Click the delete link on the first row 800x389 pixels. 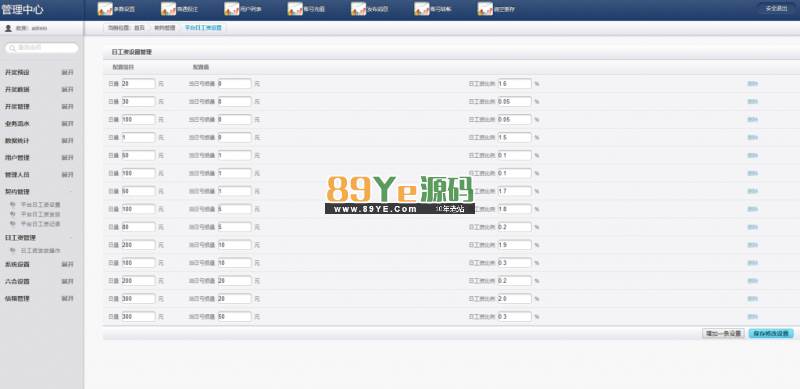click(x=753, y=84)
